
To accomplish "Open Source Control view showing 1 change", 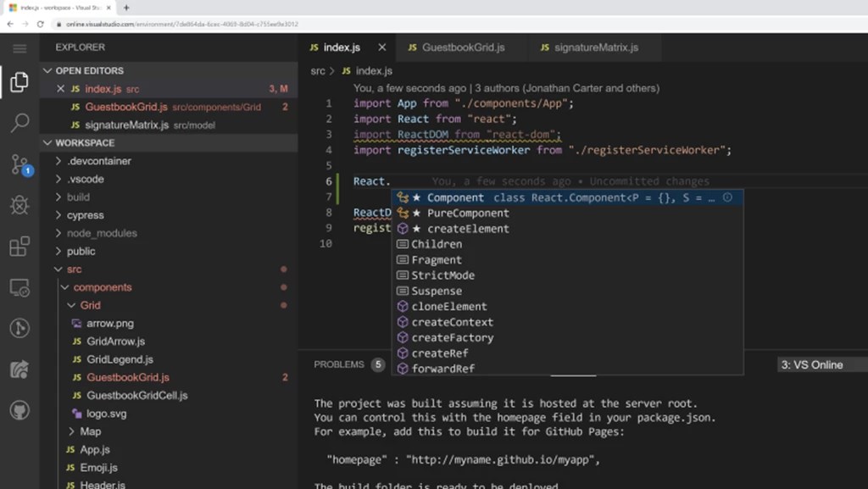I will coord(19,165).
